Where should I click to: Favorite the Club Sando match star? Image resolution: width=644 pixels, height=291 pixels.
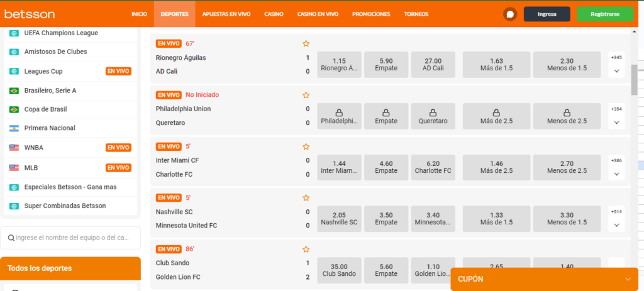pos(306,249)
